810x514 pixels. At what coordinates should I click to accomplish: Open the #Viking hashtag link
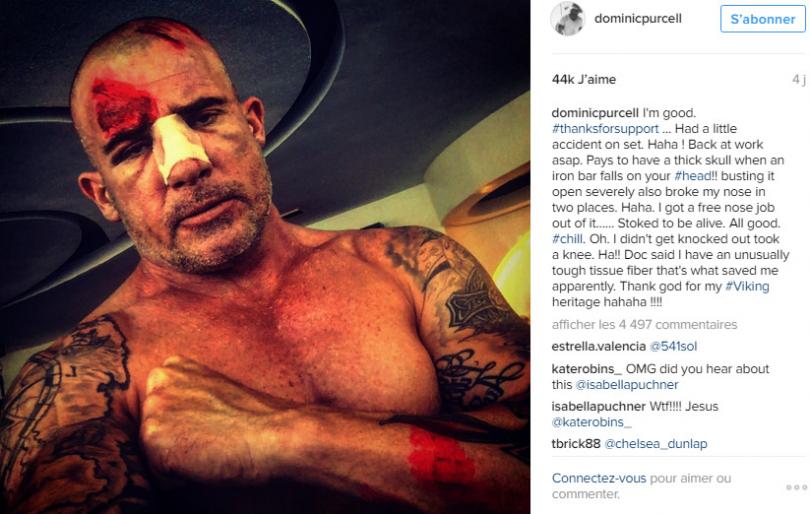pos(747,286)
